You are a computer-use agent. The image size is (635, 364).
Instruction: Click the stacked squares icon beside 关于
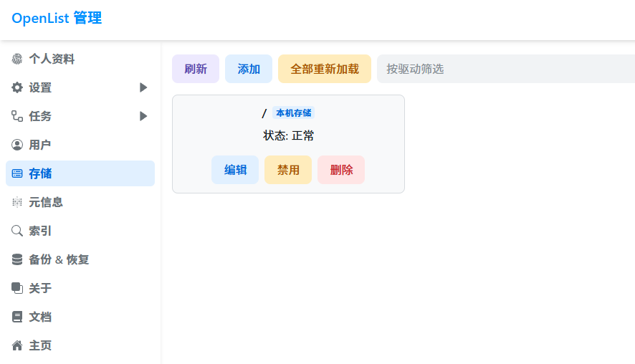point(17,288)
